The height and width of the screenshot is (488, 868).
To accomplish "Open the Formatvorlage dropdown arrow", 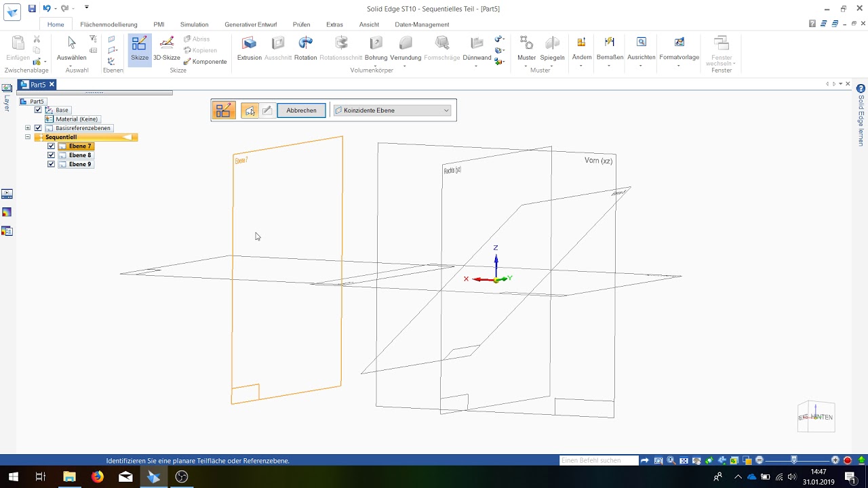I will [679, 66].
